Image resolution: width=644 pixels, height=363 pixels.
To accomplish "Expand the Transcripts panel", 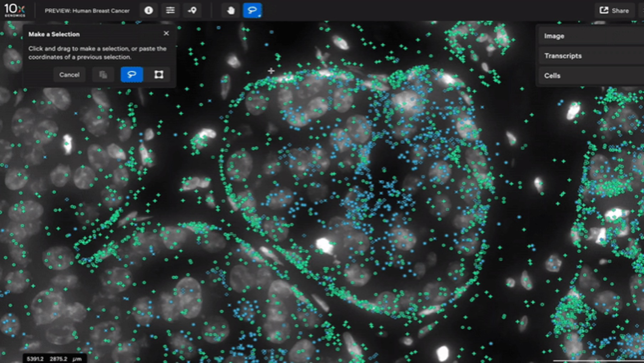I will pos(590,56).
